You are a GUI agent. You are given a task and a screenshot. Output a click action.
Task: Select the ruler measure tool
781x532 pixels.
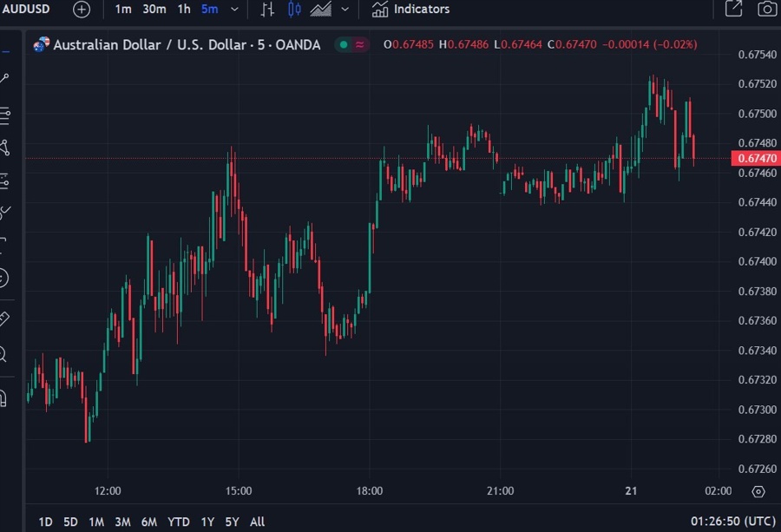(x=4, y=319)
